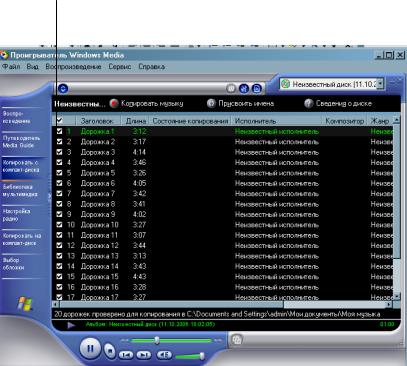Image resolution: width=407 pixels, height=366 pixels.
Task: Click the Композитор column header
Action: click(x=345, y=121)
